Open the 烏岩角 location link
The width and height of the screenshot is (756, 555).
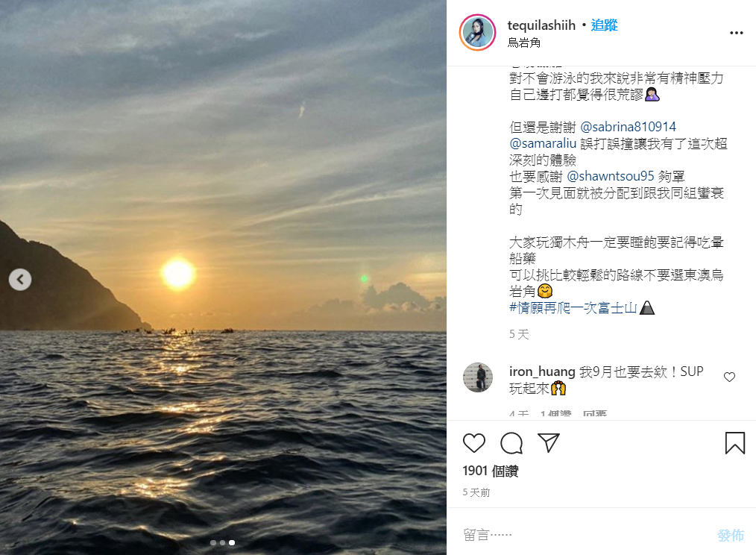[x=523, y=43]
